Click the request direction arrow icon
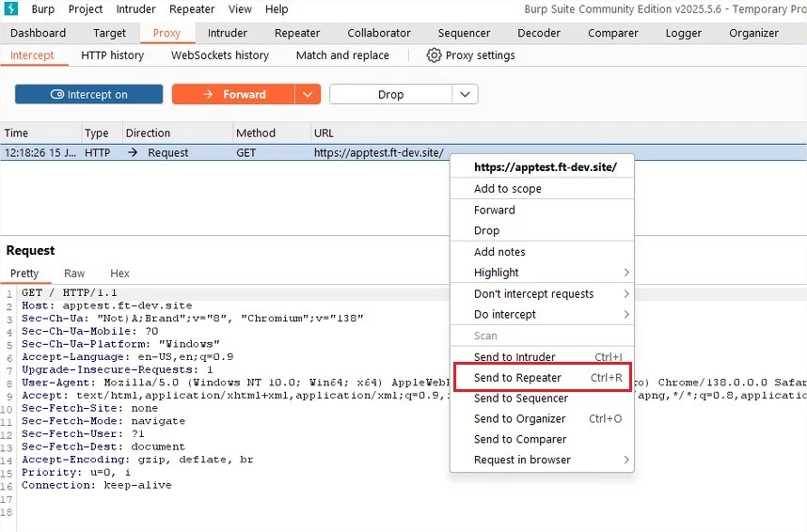This screenshot has width=807, height=532. coord(133,153)
